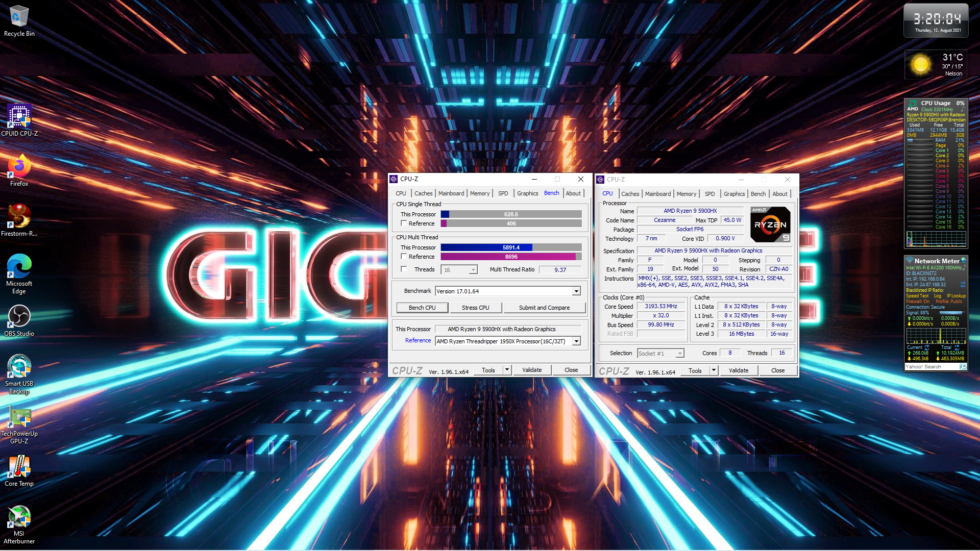Click the CPU-Z icon in Bench window title bar
Viewport: 980px width, 551px height.
[x=394, y=179]
